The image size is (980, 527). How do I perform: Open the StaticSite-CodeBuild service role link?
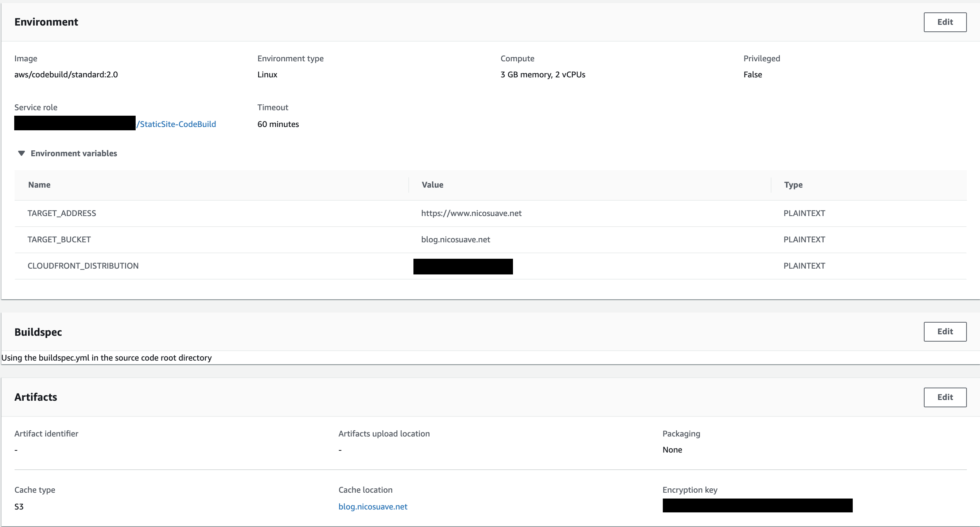(176, 124)
